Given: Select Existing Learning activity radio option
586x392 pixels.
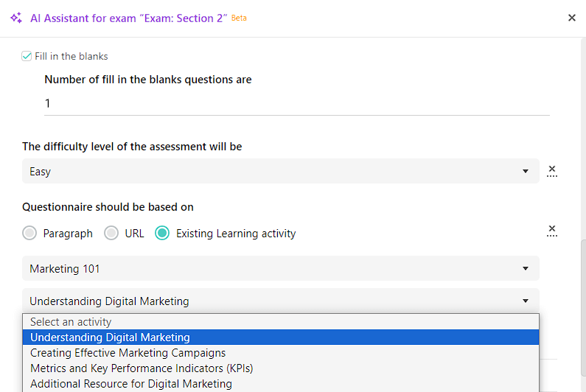Looking at the screenshot, I should coord(162,233).
